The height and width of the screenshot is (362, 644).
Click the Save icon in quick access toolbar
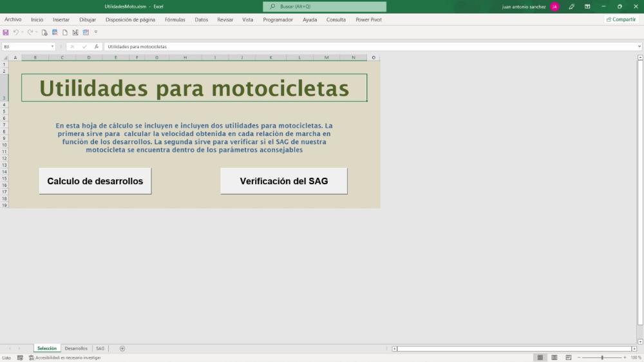click(x=6, y=32)
